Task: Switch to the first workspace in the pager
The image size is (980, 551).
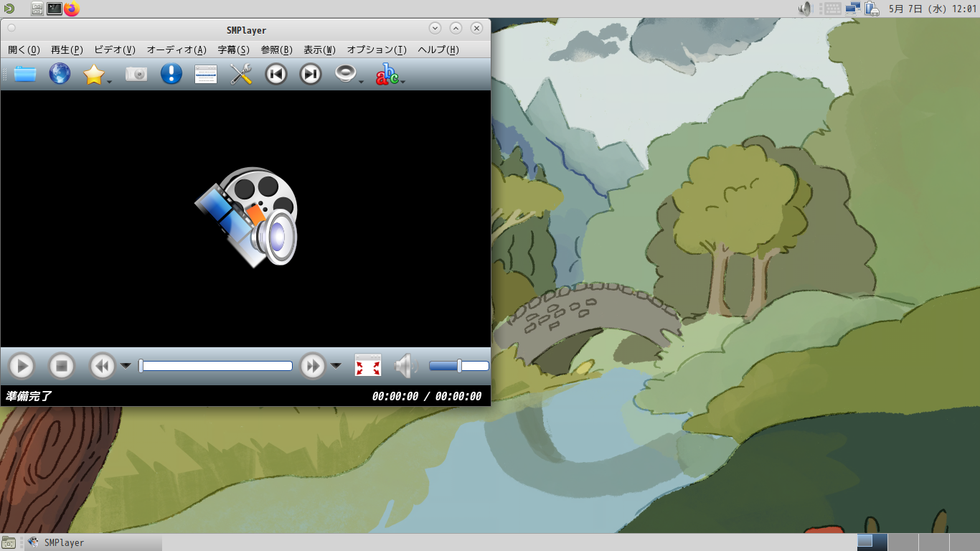Action: tap(872, 542)
